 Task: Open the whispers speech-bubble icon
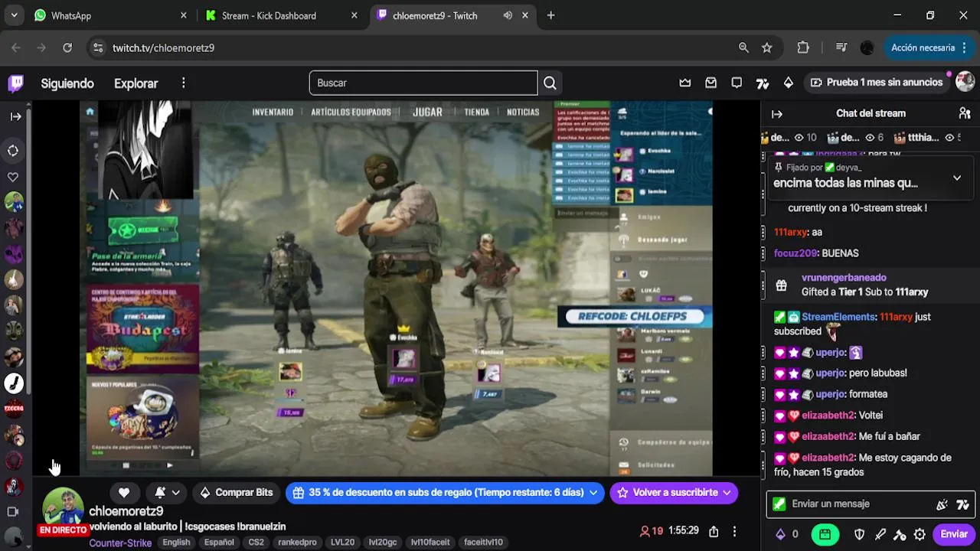coord(737,83)
